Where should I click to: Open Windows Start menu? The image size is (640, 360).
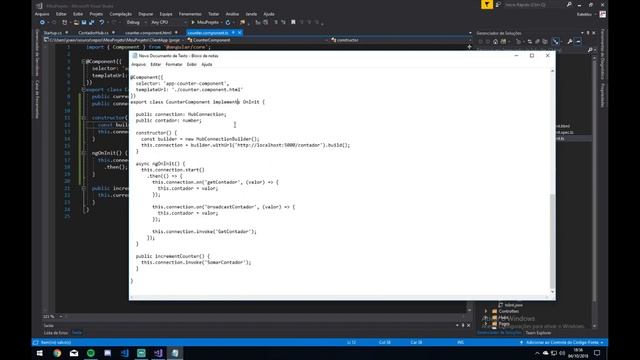coord(40,353)
